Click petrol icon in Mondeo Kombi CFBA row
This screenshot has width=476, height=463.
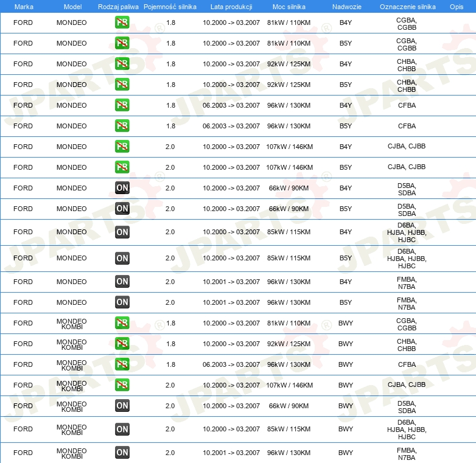click(x=122, y=364)
